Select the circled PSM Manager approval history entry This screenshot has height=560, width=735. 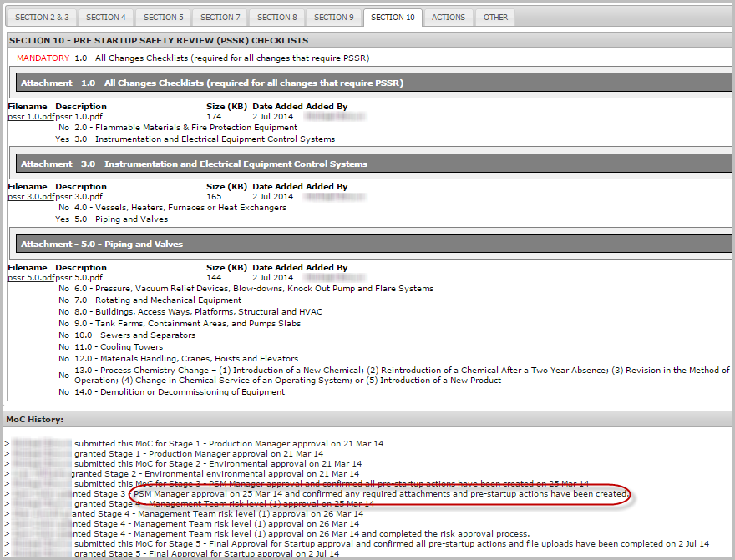[380, 494]
